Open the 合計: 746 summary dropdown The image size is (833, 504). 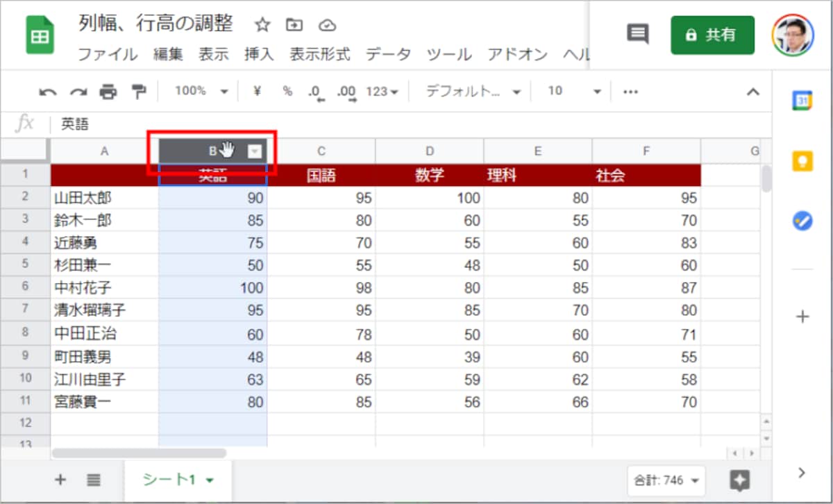tap(666, 480)
